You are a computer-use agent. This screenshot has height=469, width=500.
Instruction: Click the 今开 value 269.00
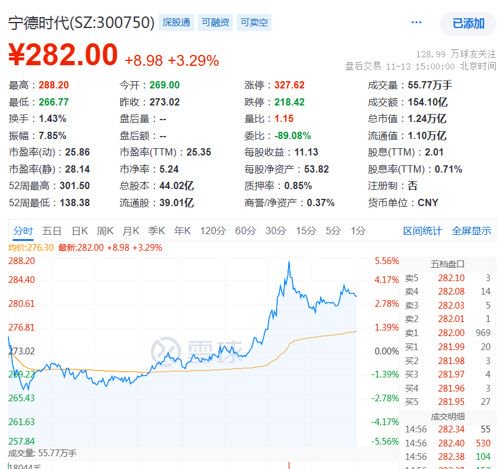[164, 85]
